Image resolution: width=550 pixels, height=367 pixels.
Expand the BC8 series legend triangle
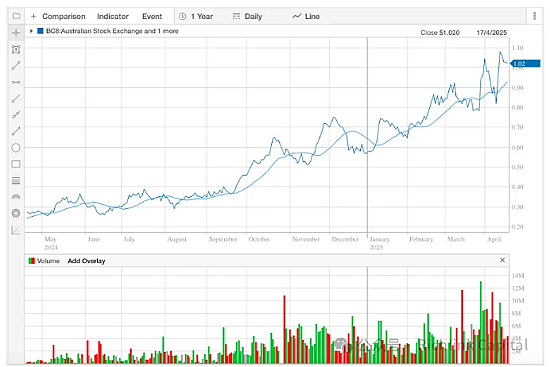(x=31, y=31)
